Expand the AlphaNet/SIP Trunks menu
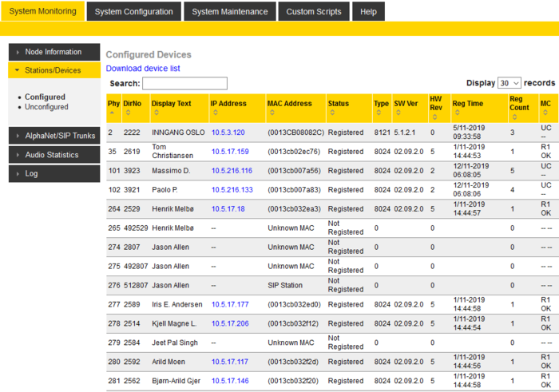The height and width of the screenshot is (392, 559). point(54,136)
